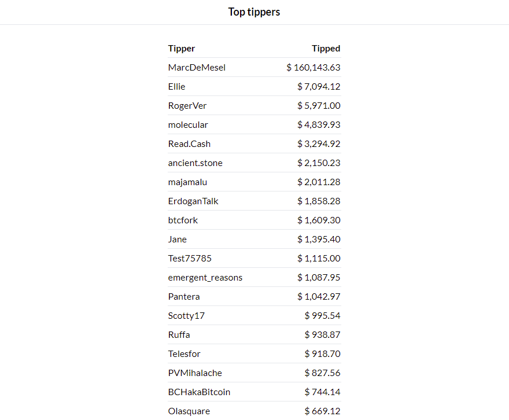The height and width of the screenshot is (420, 509).
Task: Select RogerVer in tipper list
Action: [187, 106]
